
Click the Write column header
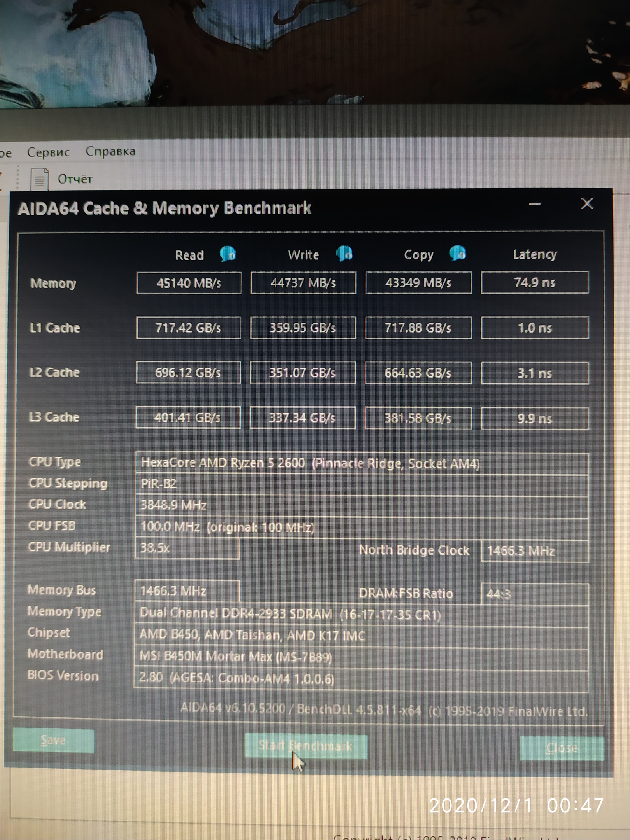(x=303, y=255)
